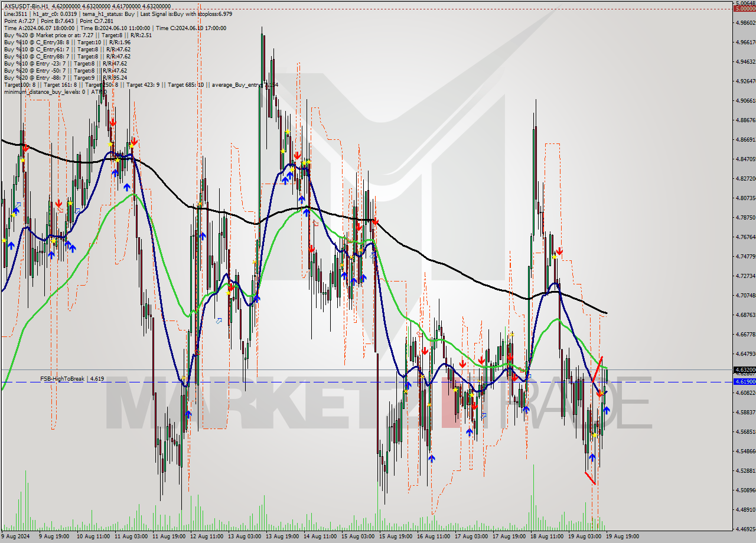
Task: Click the 'Buy %10 @ C_Entry61: 7' line
Action: (x=67, y=49)
